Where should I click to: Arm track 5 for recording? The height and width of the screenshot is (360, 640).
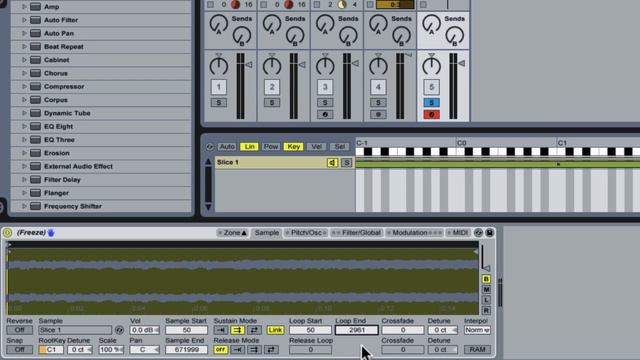[431, 115]
